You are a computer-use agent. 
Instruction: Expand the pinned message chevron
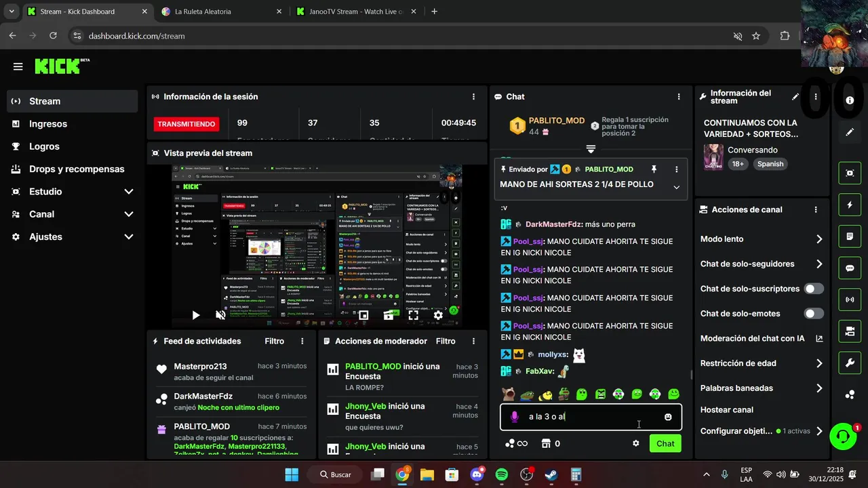coord(676,188)
